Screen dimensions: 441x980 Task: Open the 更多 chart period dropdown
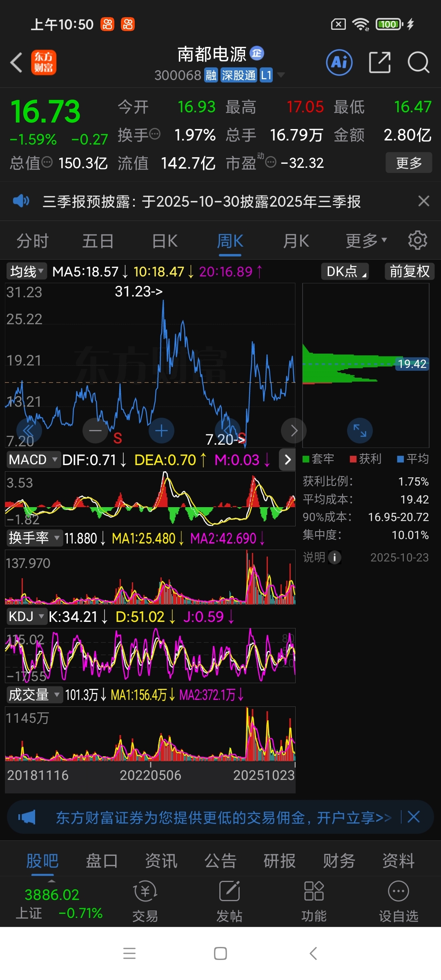pos(366,241)
